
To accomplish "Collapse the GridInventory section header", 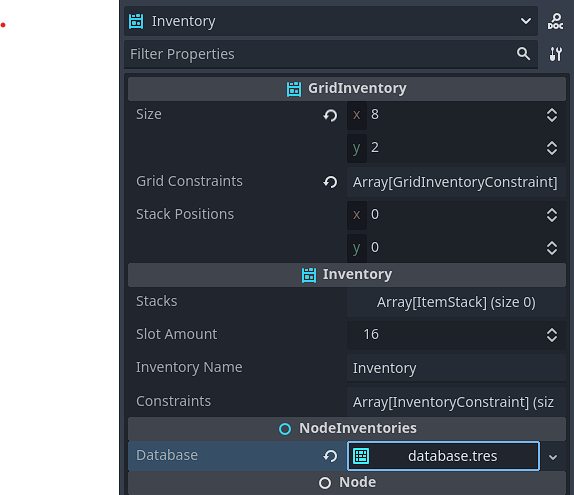I will click(347, 89).
